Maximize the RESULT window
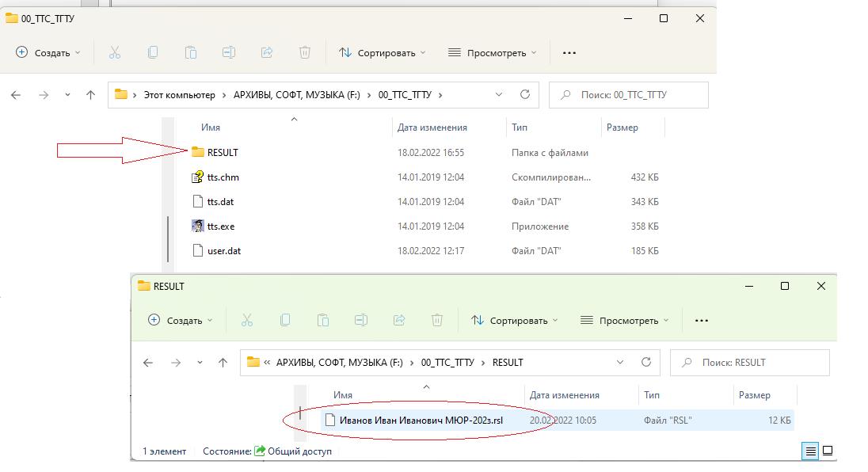Screen dimensions: 868x472 click(x=784, y=286)
